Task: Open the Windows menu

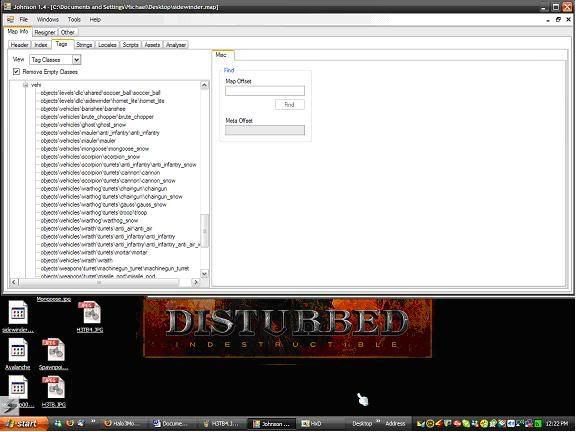Action: (x=48, y=19)
